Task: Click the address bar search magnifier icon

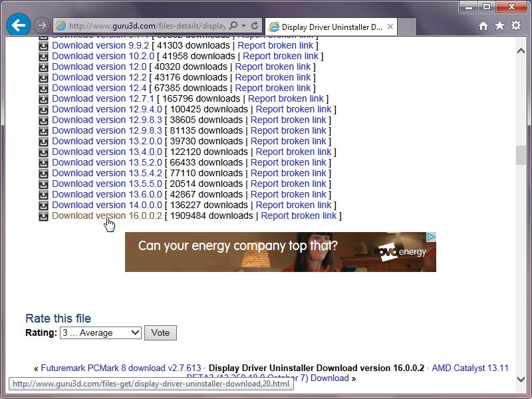Action: (233, 25)
